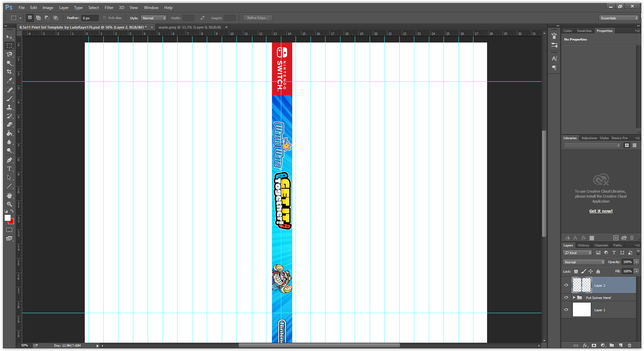This screenshot has width=644, height=351.
Task: Hide the Layer 1 layer
Action: [566, 309]
